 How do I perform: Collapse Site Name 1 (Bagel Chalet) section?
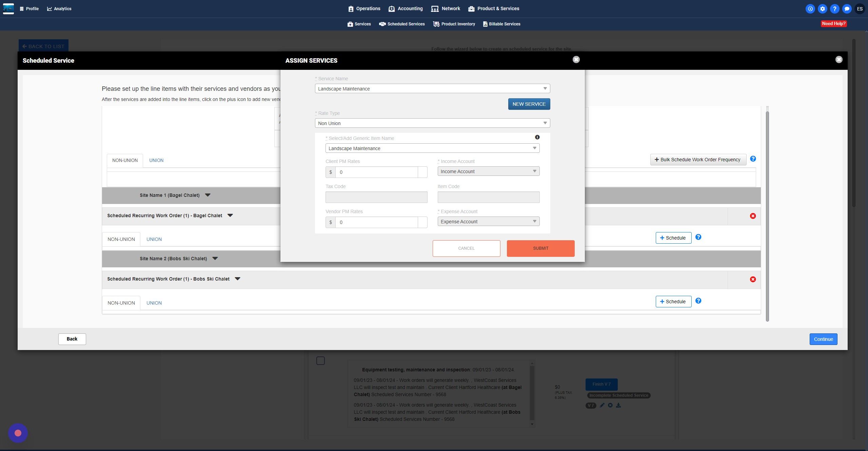click(208, 195)
